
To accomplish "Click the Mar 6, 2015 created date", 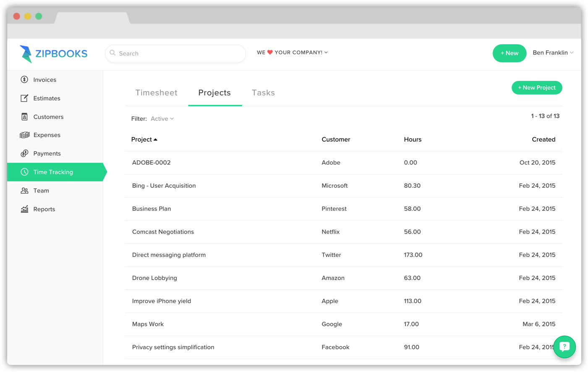I will tap(539, 324).
